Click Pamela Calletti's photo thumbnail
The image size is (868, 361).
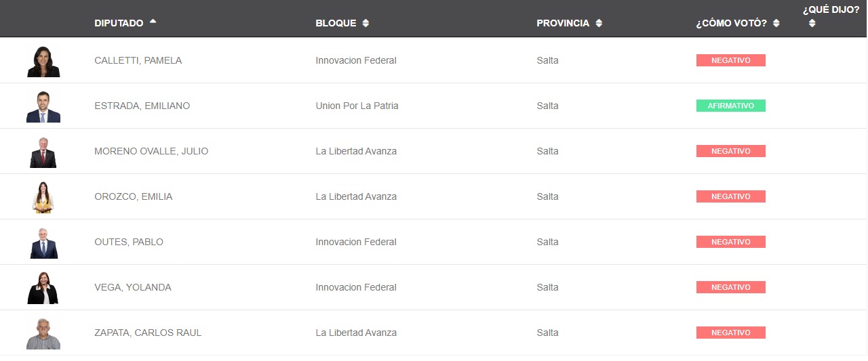tap(43, 61)
